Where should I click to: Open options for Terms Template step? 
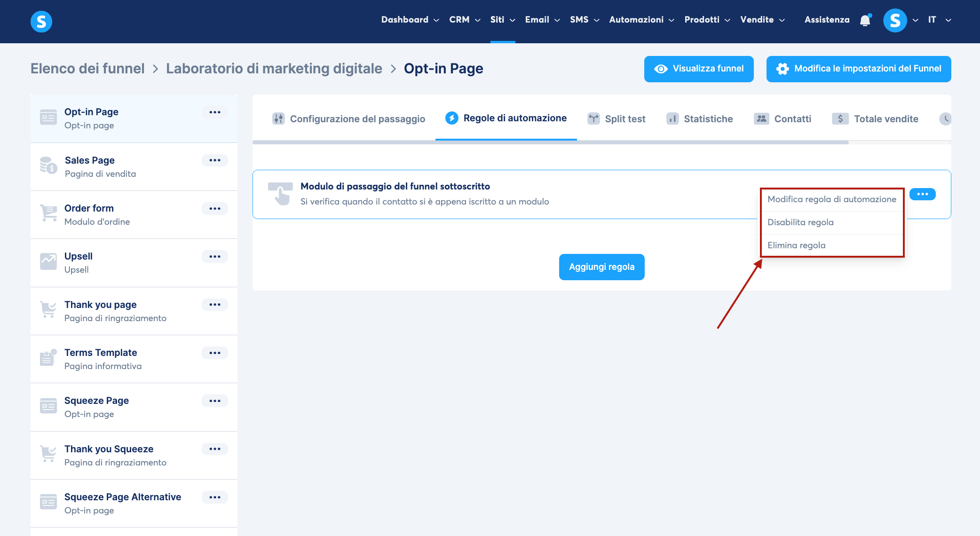pyautogui.click(x=215, y=353)
